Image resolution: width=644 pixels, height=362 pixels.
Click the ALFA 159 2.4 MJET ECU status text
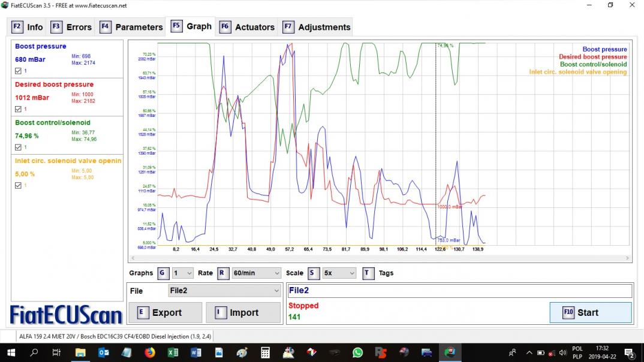[115, 337]
